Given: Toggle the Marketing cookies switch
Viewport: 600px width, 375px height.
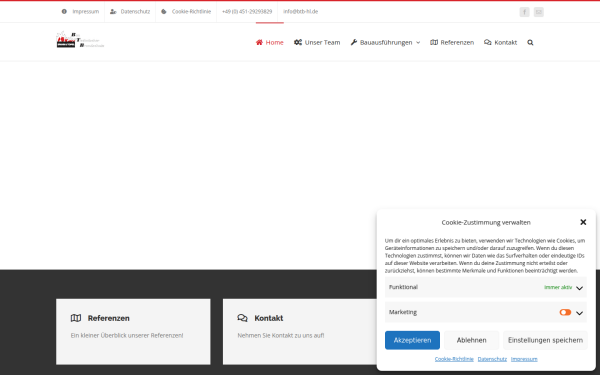Looking at the screenshot, I should pos(565,312).
